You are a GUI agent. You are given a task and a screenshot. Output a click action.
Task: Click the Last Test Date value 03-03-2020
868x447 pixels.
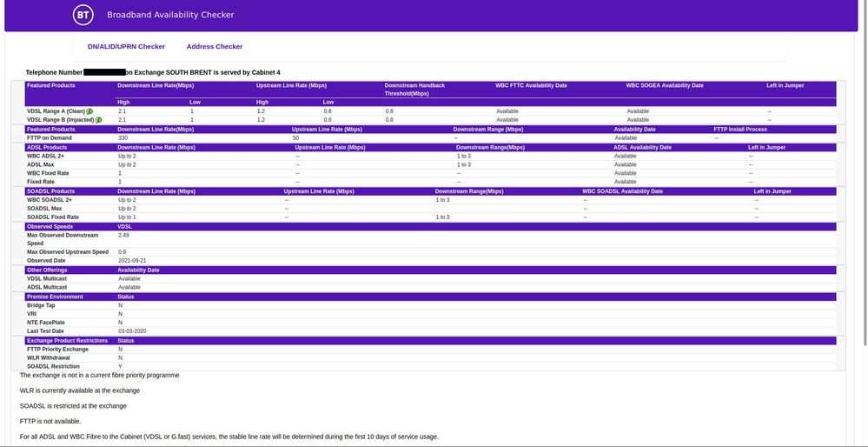pos(132,331)
